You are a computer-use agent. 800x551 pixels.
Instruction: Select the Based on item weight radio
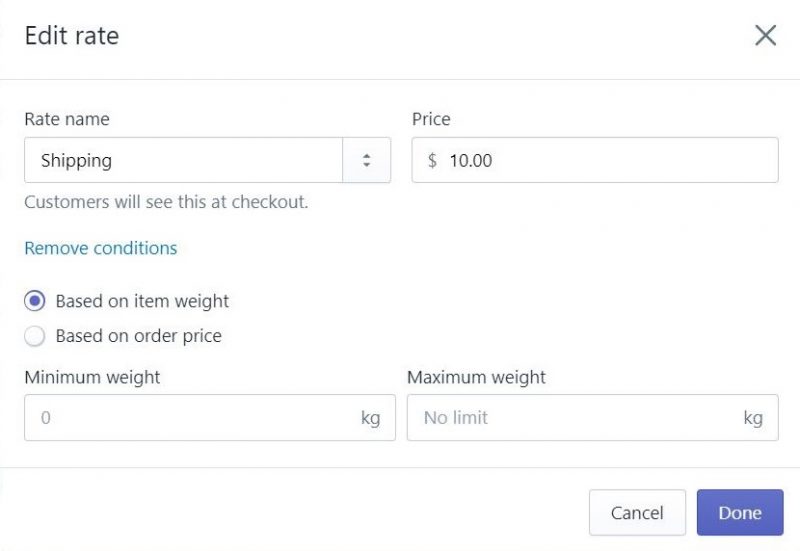click(x=35, y=301)
